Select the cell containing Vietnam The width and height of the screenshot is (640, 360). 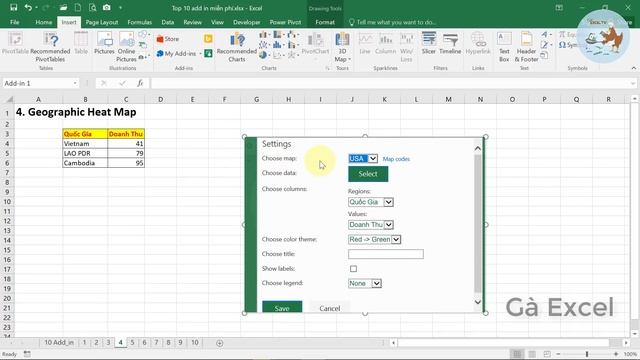pyautogui.click(x=85, y=143)
